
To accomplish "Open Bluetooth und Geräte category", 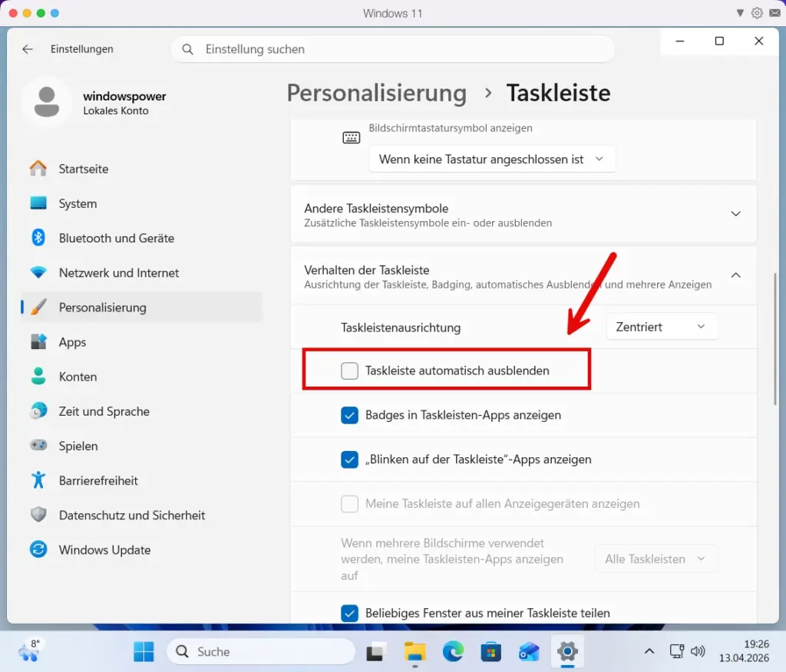I will pos(142,238).
